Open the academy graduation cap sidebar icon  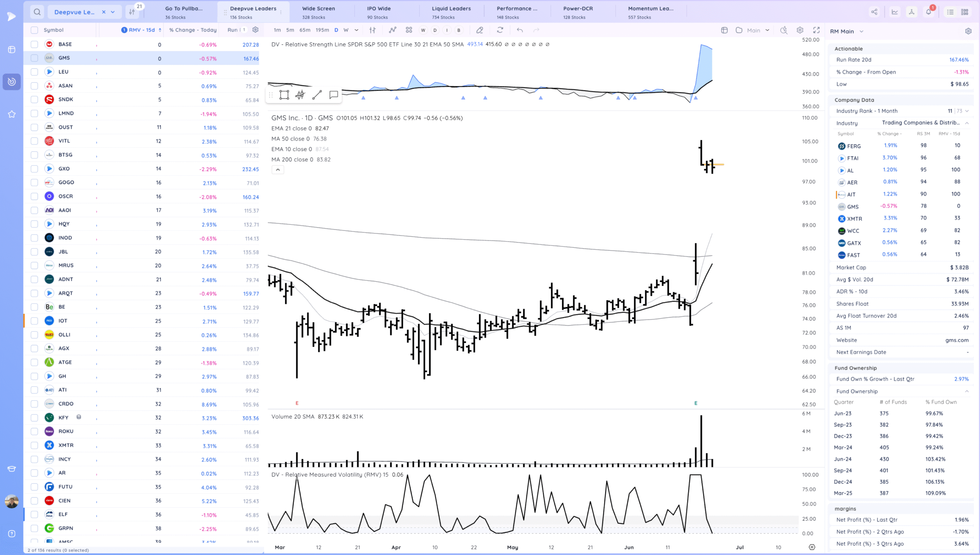click(x=11, y=469)
